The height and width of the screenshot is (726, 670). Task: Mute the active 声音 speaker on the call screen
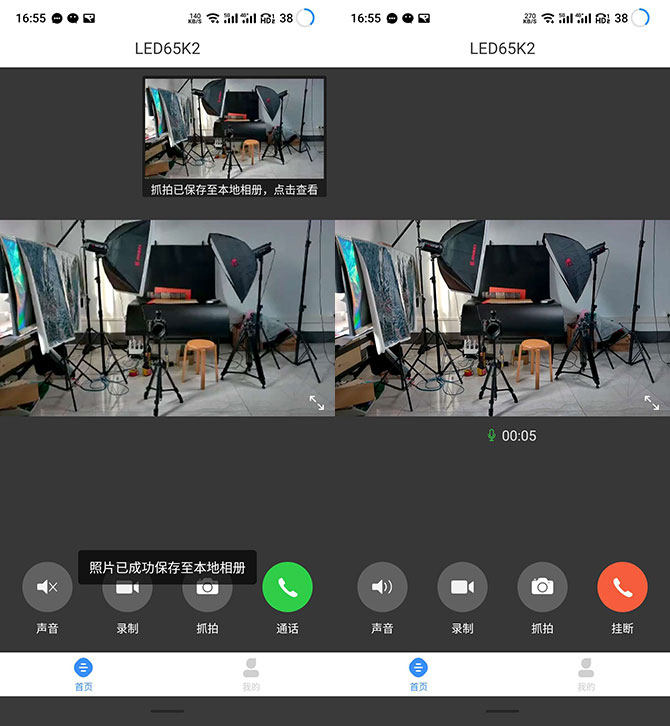coord(382,587)
